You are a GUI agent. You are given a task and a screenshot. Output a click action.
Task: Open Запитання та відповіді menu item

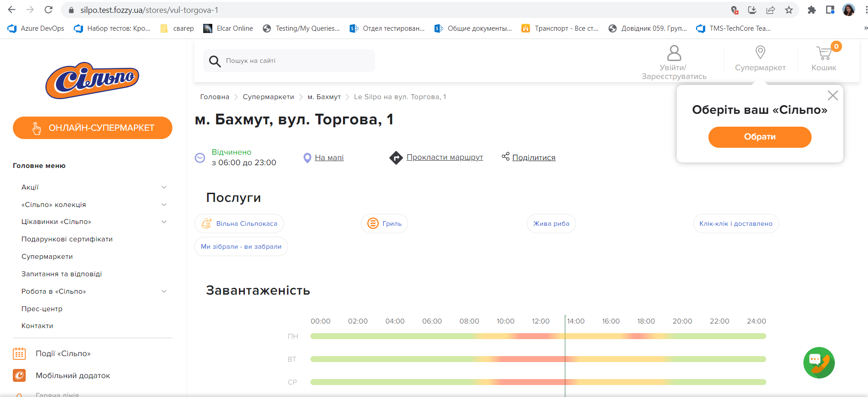[x=61, y=274]
